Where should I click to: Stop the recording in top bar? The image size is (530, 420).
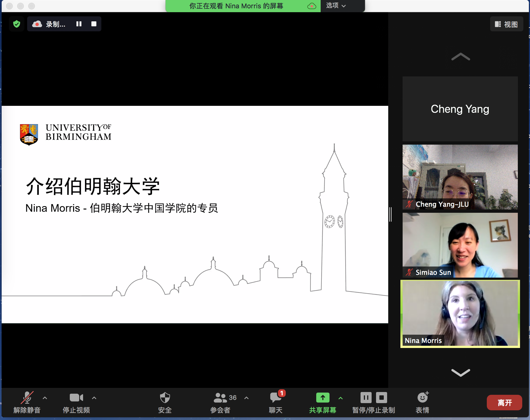(94, 24)
